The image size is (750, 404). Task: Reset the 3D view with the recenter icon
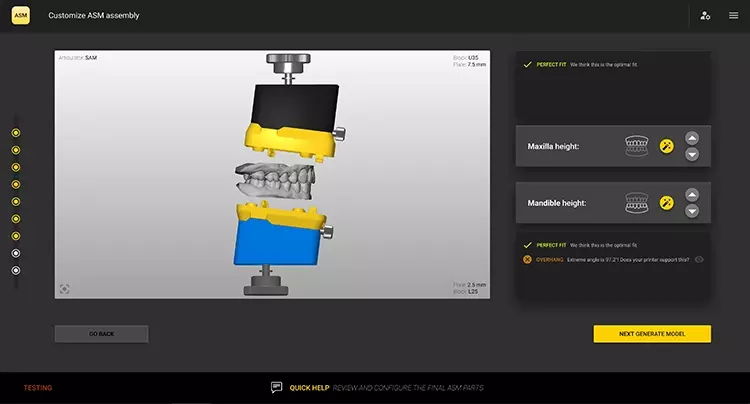tap(65, 289)
